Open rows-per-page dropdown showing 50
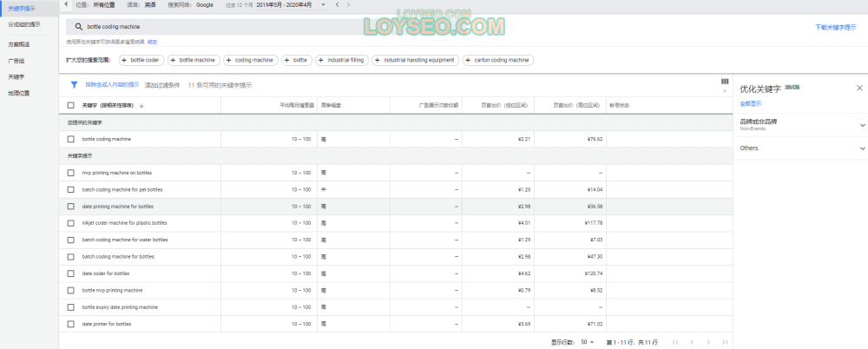The height and width of the screenshot is (349, 868). point(588,342)
